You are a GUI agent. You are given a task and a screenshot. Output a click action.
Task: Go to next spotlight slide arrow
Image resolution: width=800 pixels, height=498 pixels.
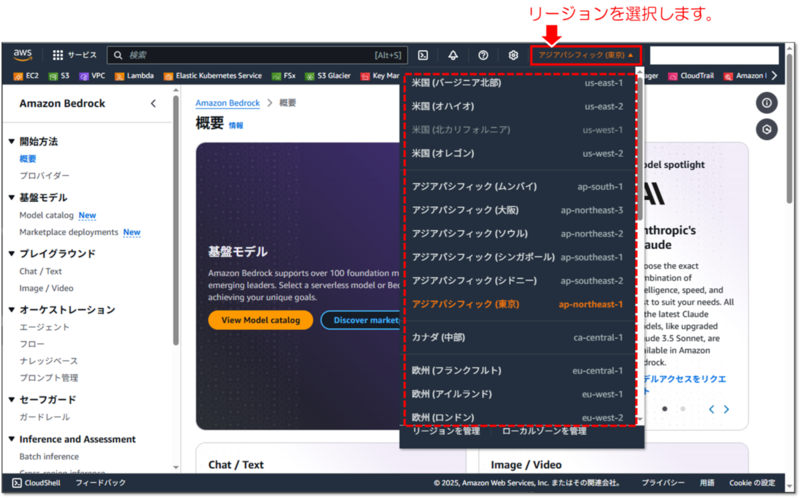click(x=727, y=409)
